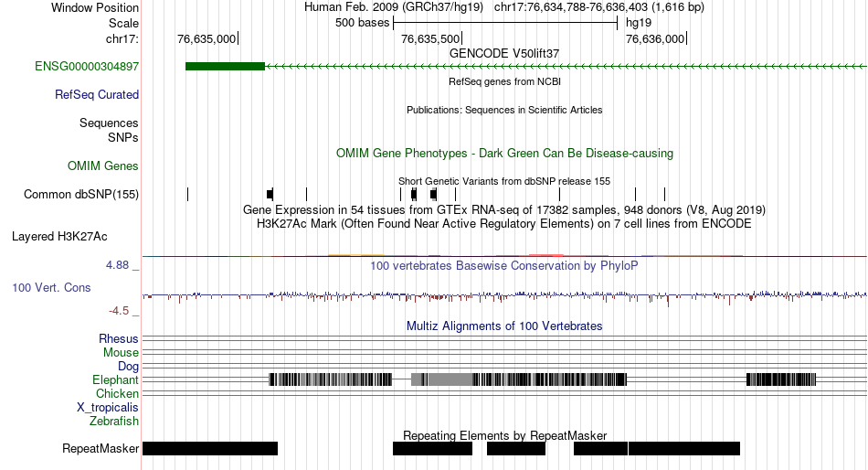Click the 500 bases scale bar
Viewport: 868px width, 470px height.
[505, 23]
